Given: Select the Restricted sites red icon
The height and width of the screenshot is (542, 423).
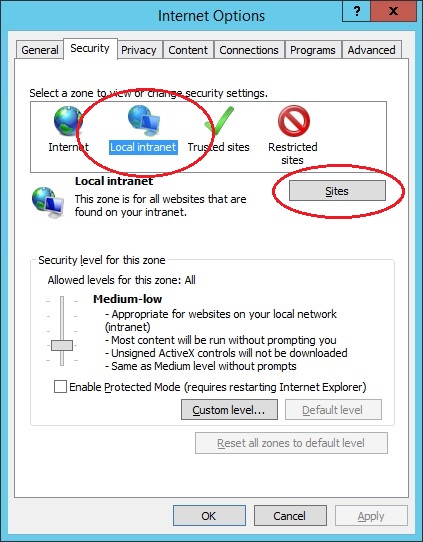Looking at the screenshot, I should click(293, 121).
